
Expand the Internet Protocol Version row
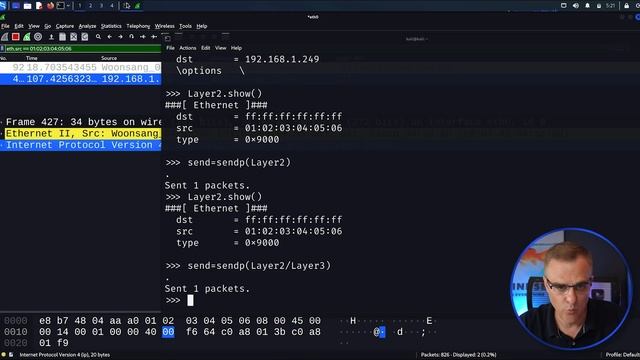[x=2, y=145]
